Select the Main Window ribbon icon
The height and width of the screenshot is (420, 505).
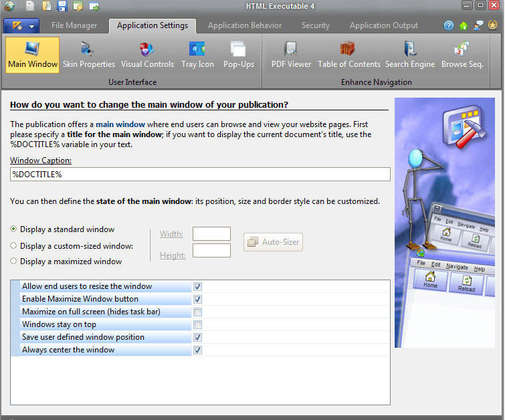[x=33, y=55]
